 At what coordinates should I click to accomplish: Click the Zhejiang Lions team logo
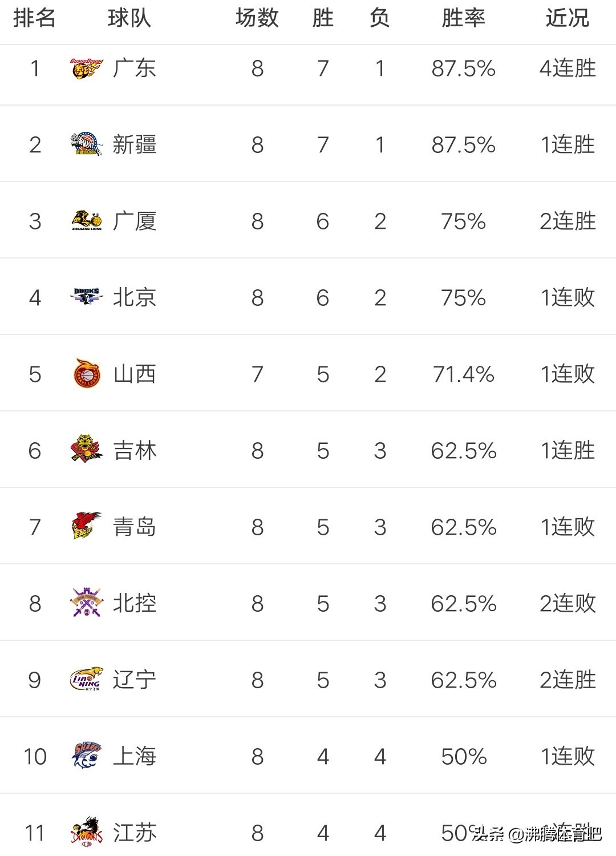87,221
